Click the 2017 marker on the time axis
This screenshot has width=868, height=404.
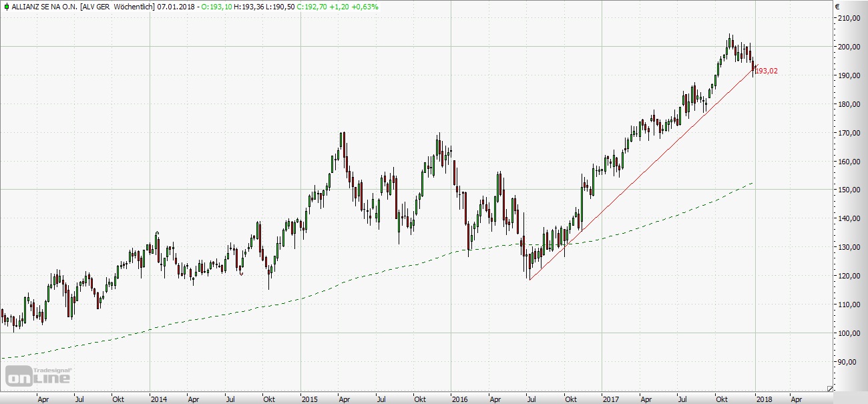pyautogui.click(x=611, y=399)
